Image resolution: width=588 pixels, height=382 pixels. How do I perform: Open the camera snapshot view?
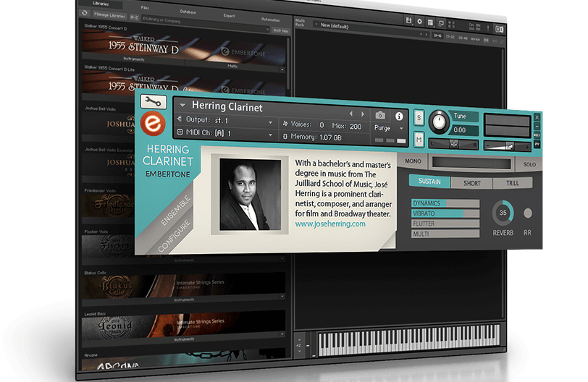[x=380, y=115]
